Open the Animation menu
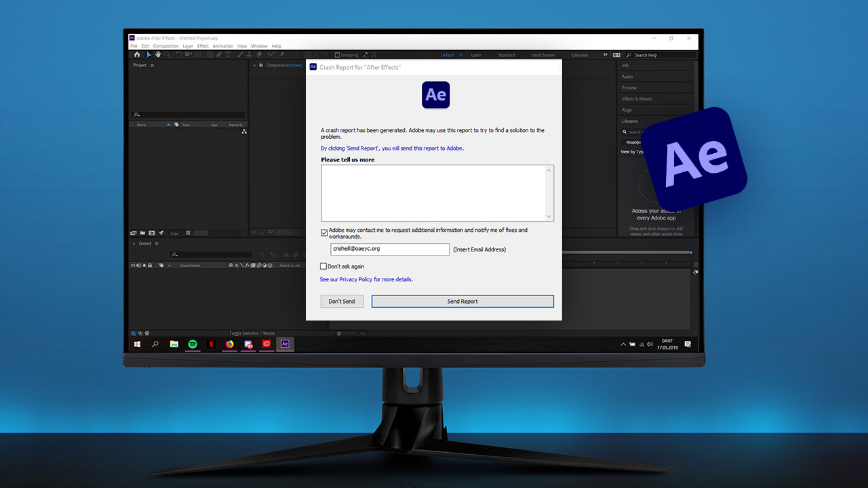 223,46
